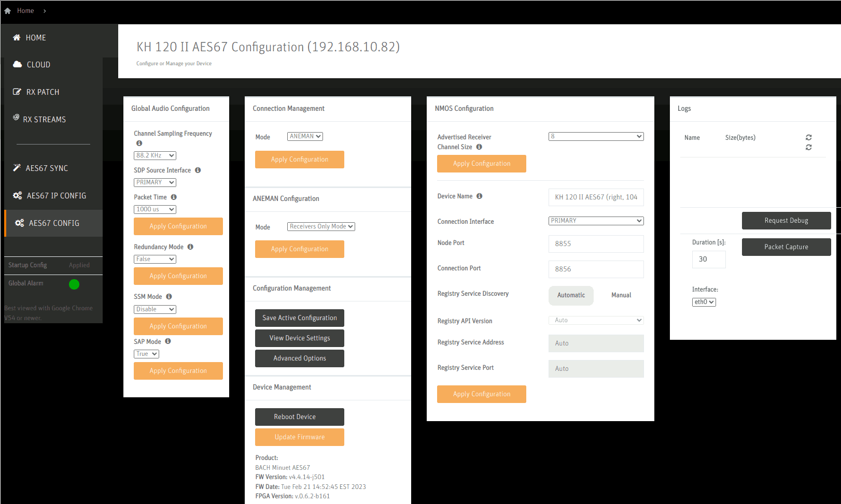Click Save Active Configuration button

pyautogui.click(x=300, y=318)
